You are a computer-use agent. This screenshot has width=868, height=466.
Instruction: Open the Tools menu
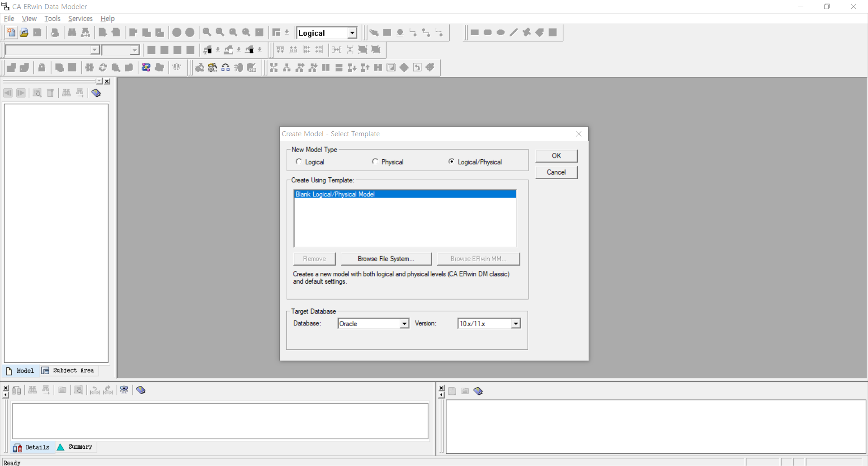[x=52, y=19]
